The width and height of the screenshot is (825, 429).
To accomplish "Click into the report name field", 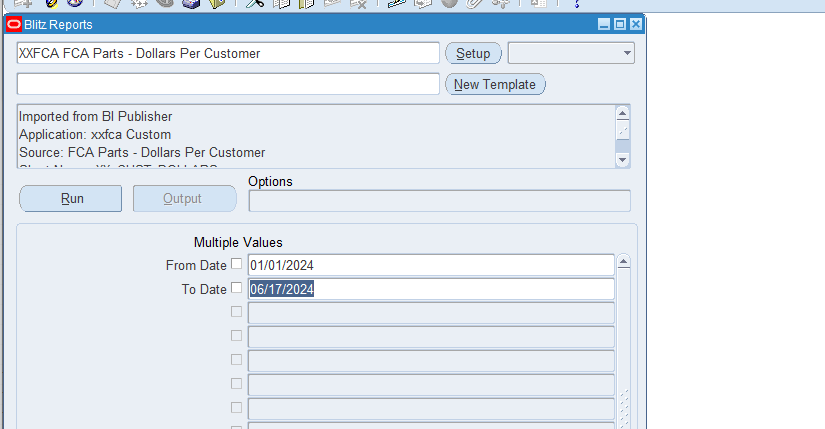I will (x=228, y=53).
